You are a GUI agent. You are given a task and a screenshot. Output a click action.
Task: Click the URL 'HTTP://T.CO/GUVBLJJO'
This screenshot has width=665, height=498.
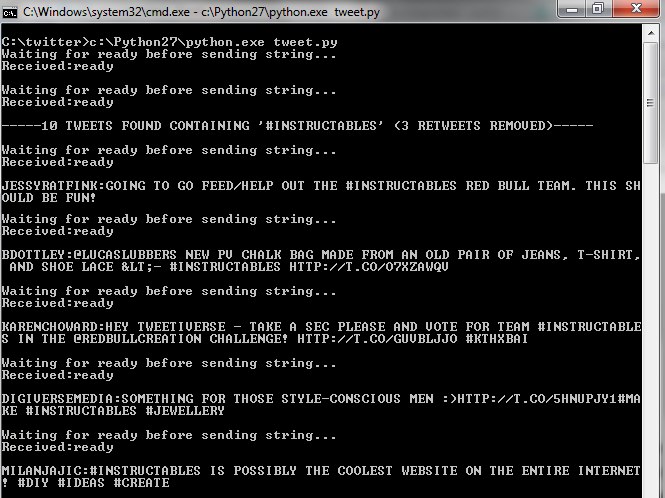point(377,339)
